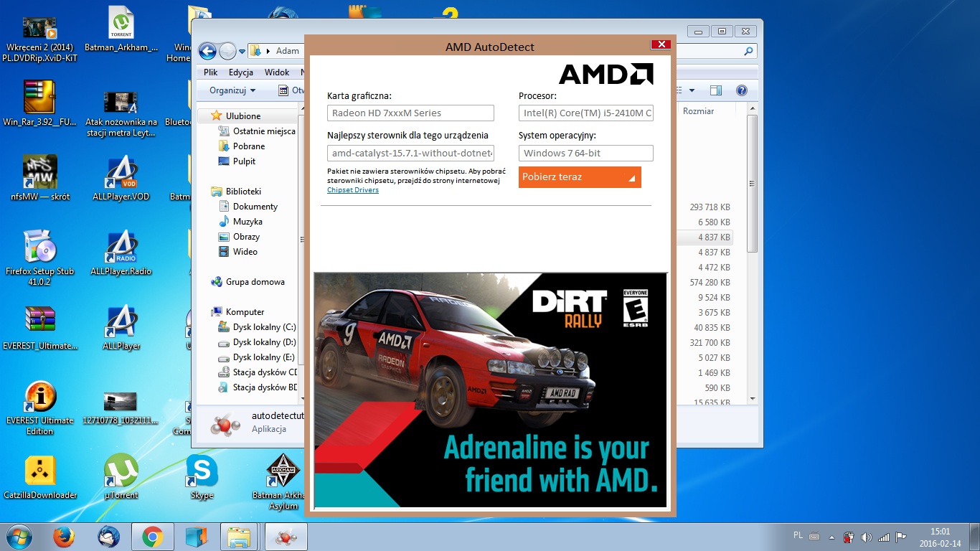Open Dysk lokalny (D:) in sidebar
980x551 pixels.
click(257, 342)
